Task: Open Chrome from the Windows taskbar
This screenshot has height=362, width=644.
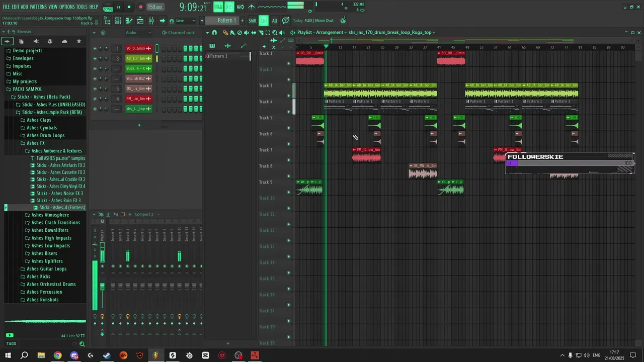Action: pos(57,355)
